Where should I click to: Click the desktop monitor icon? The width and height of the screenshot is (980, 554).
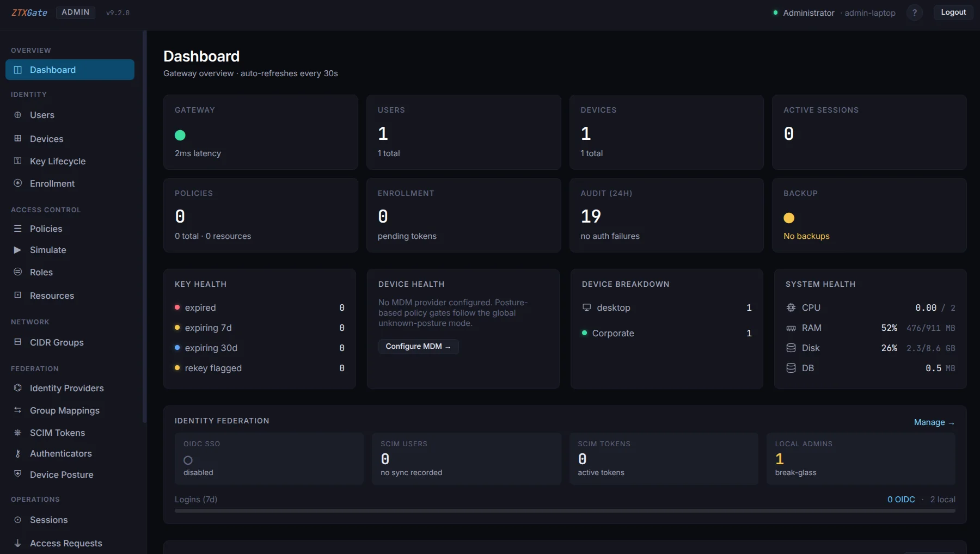point(586,307)
